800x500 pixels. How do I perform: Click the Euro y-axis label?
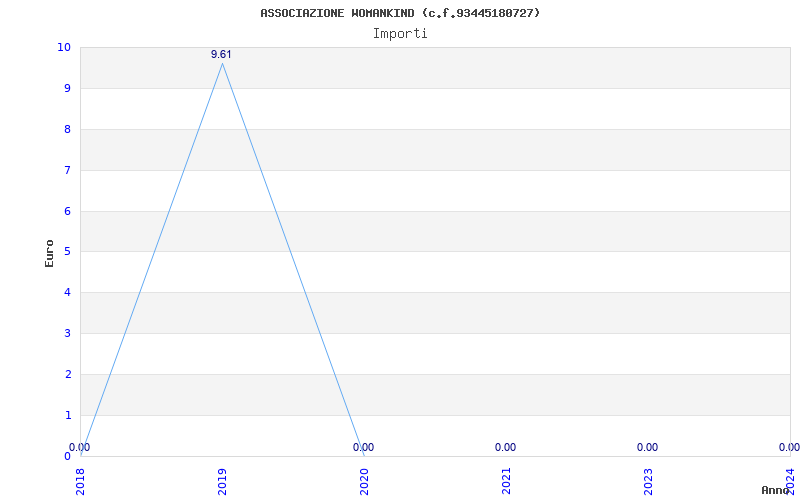point(49,253)
